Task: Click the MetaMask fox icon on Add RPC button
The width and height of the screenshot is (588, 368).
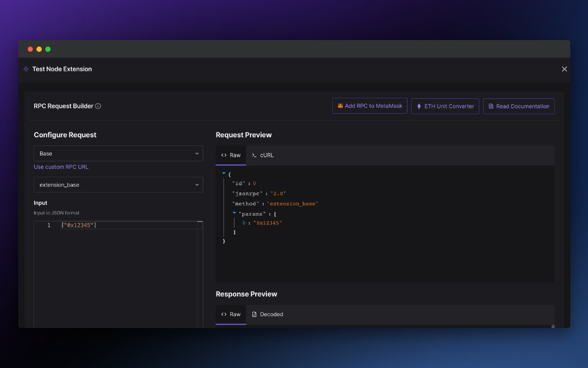Action: [x=340, y=106]
